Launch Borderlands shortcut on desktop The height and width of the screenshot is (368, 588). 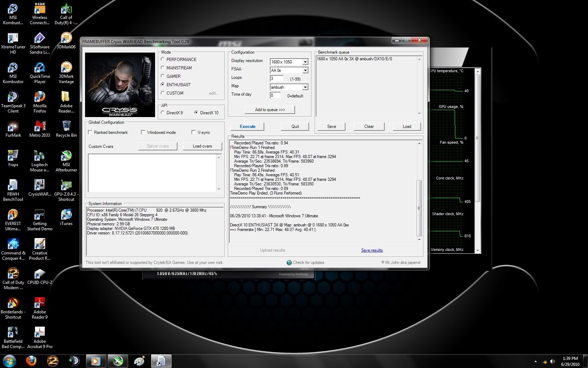point(13,308)
